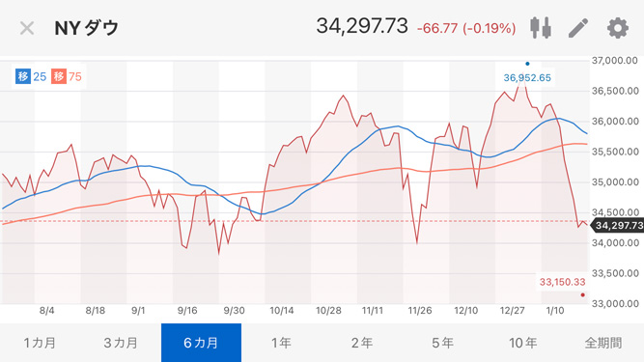Image resolution: width=644 pixels, height=362 pixels.
Task: Select the 1カ月 period tab
Action: [x=41, y=343]
